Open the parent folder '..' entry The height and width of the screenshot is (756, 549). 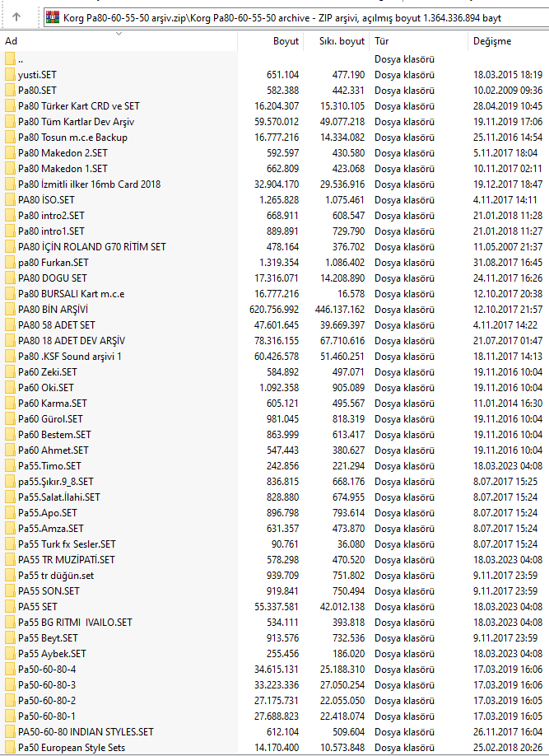[21, 59]
